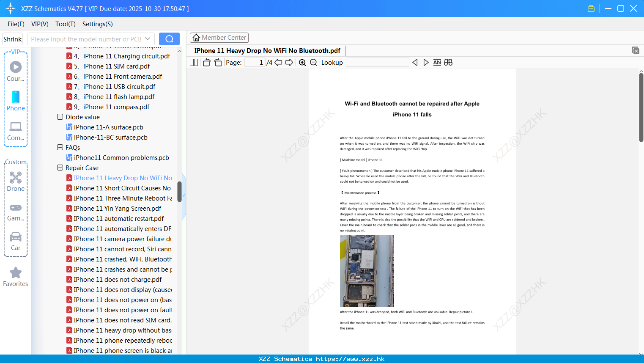Open IPhone 11 does not charge.pdf
644x363 pixels.
coord(114,279)
